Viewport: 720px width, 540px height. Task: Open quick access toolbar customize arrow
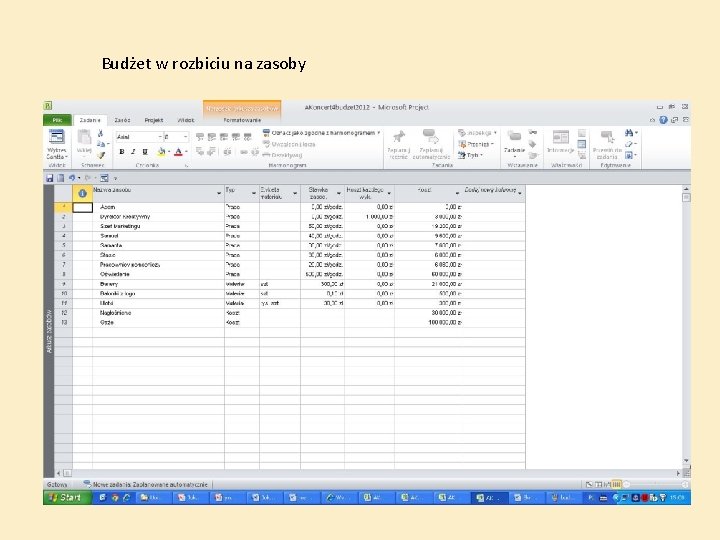(x=116, y=179)
